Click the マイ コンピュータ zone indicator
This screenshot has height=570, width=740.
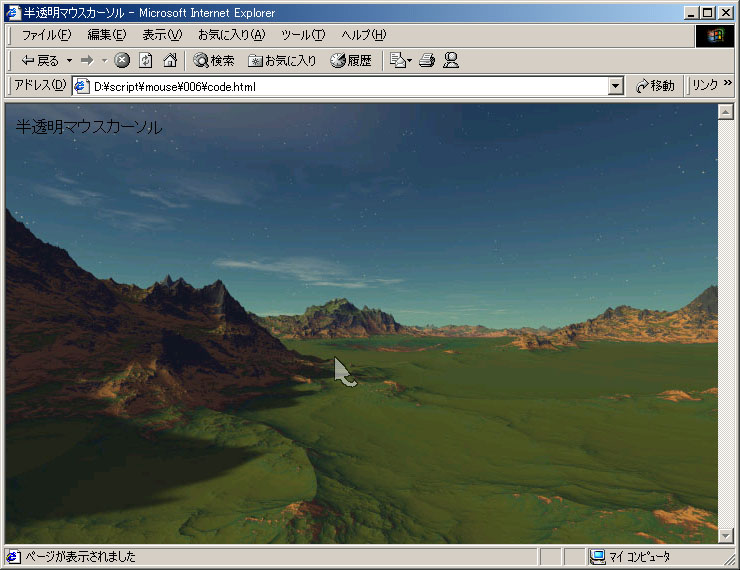click(639, 557)
